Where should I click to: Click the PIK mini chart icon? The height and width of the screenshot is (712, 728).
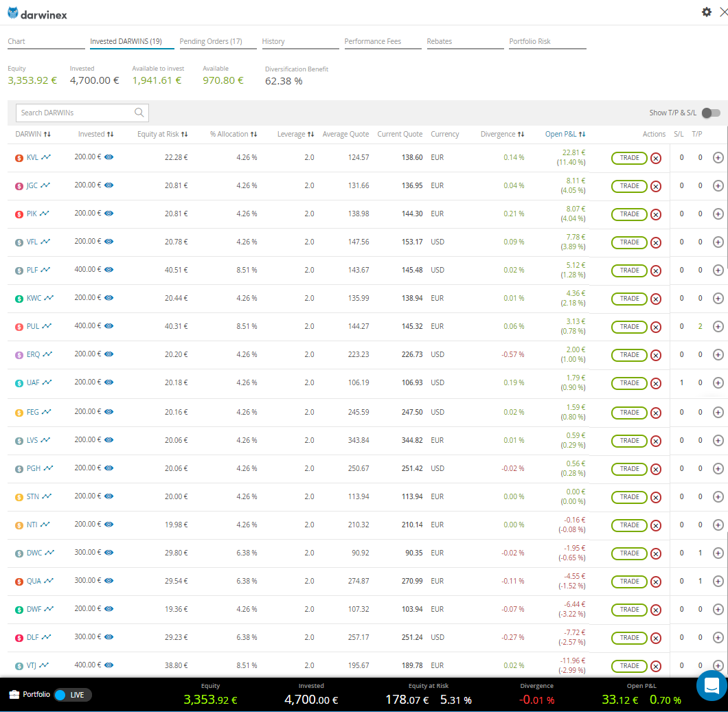44,214
